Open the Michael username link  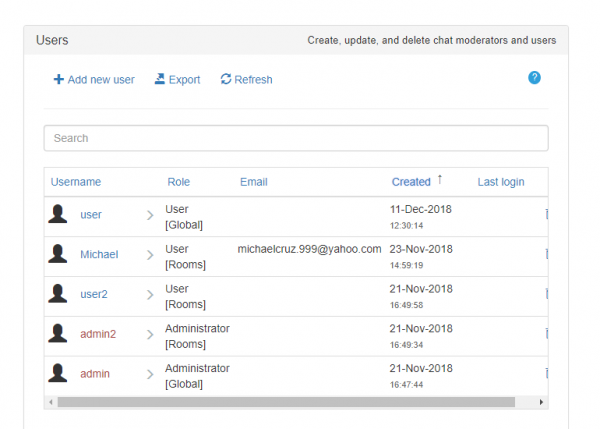tap(99, 254)
